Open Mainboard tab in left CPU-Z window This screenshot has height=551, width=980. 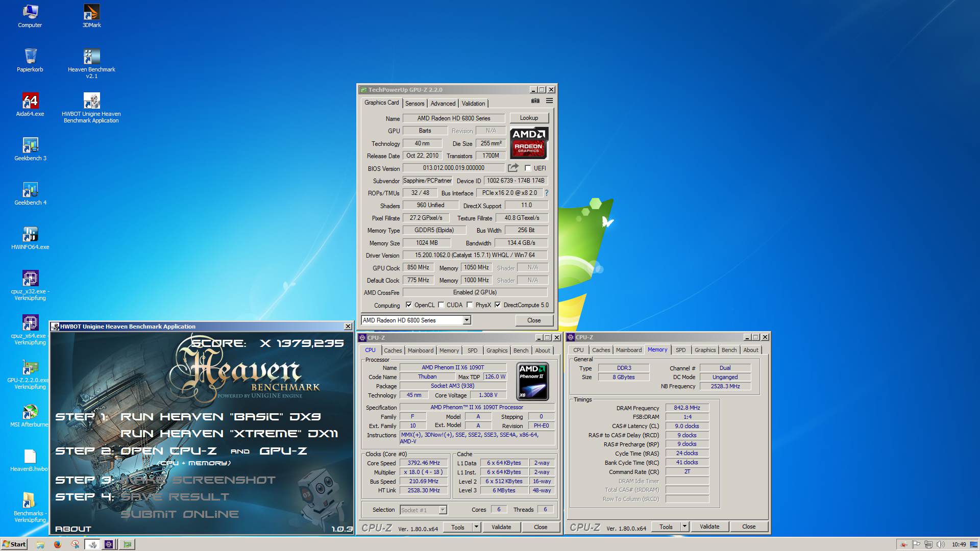pos(421,350)
